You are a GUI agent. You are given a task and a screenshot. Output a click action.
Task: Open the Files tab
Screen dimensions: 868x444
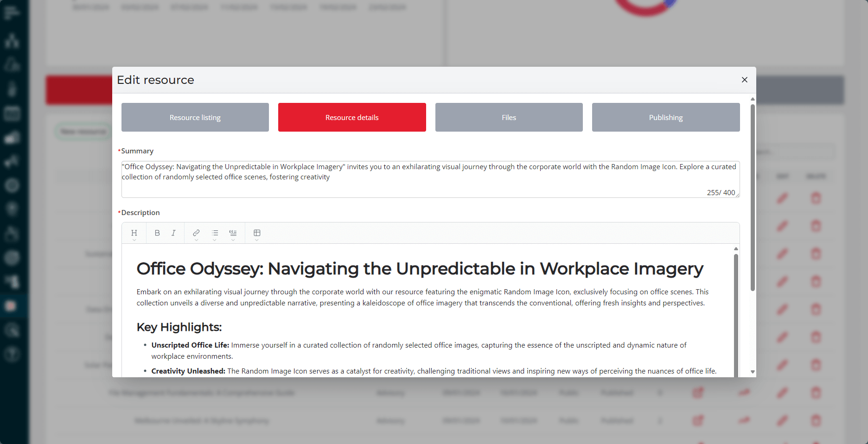(x=509, y=117)
